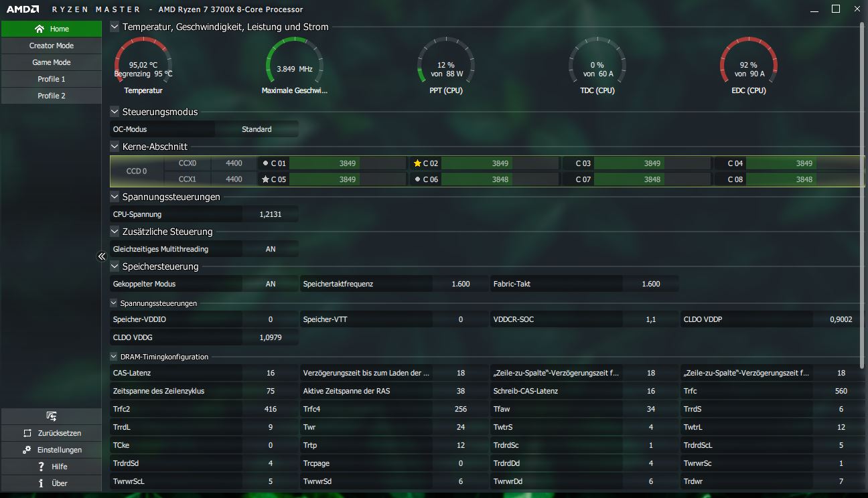Click the Twr value 24
This screenshot has height=498, width=868.
point(461,427)
